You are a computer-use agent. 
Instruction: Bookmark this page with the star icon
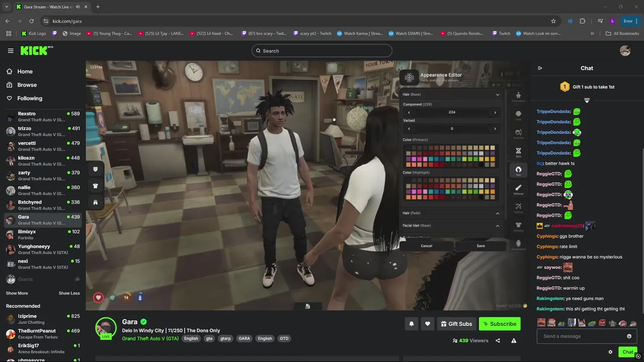pyautogui.click(x=553, y=21)
